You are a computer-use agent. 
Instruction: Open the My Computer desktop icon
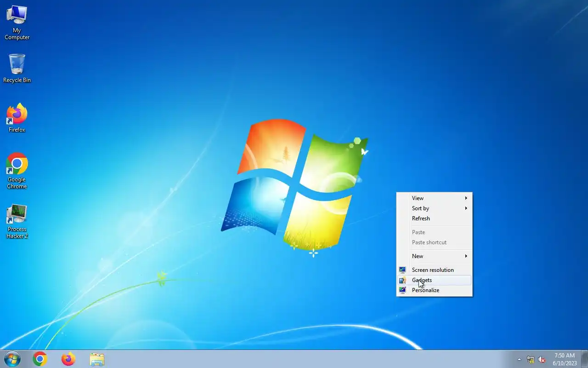(x=17, y=23)
